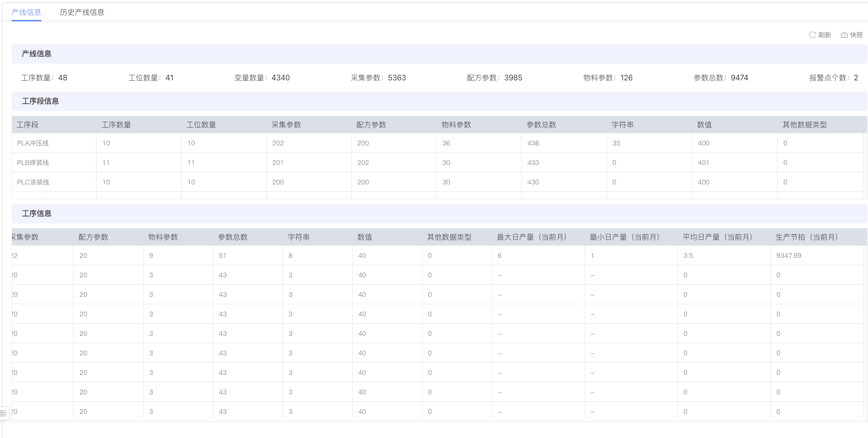
Task: Click the 平均日产量（当前月）column header
Action: 717,237
